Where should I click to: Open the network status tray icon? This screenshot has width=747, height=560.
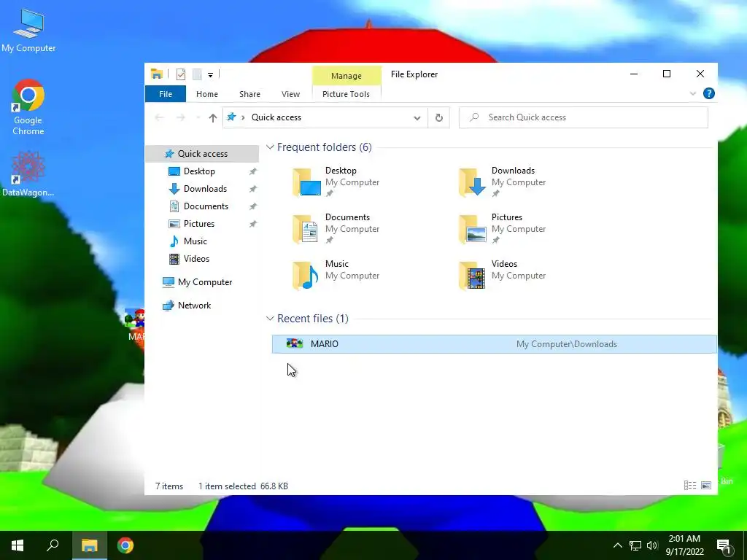[635, 545]
